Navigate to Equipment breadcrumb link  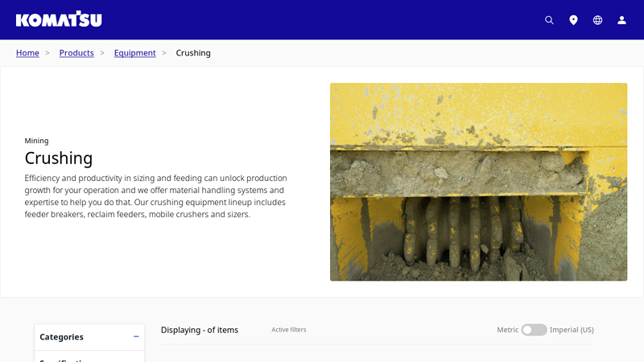click(x=134, y=53)
